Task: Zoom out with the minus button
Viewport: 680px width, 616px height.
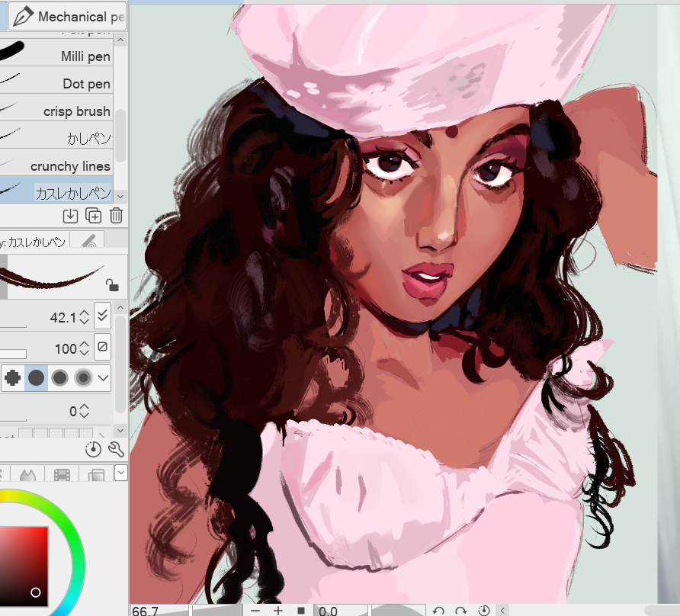Action: [255, 611]
